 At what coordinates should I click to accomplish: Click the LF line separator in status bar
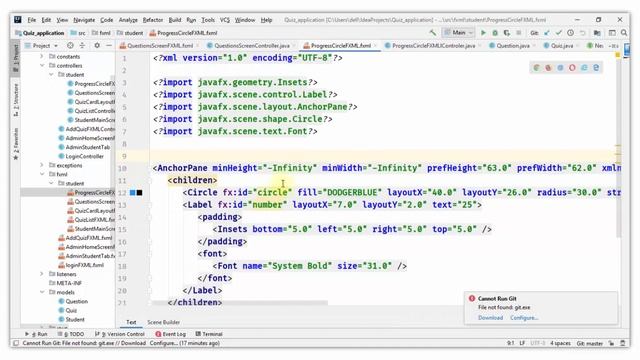click(522, 343)
